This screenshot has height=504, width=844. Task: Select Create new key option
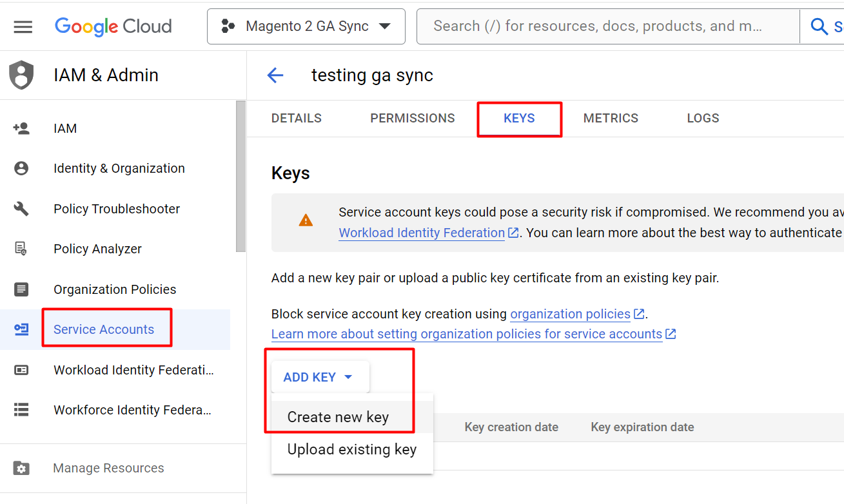pyautogui.click(x=338, y=417)
